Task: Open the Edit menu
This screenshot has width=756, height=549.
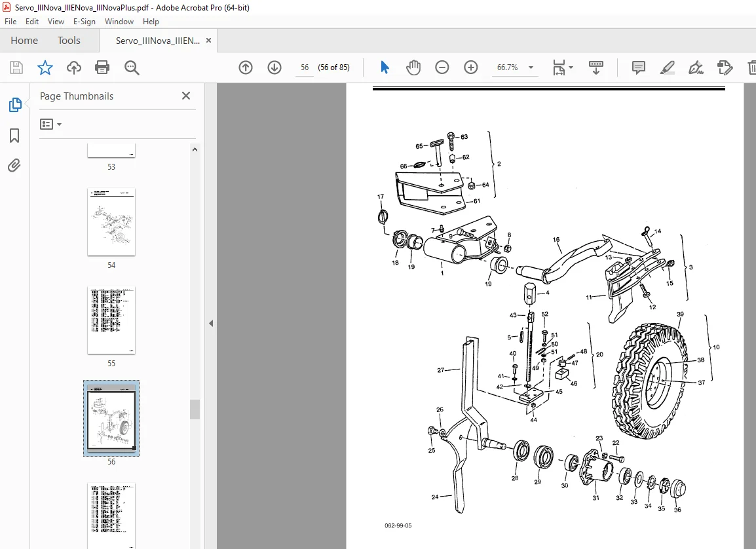Action: 32,22
